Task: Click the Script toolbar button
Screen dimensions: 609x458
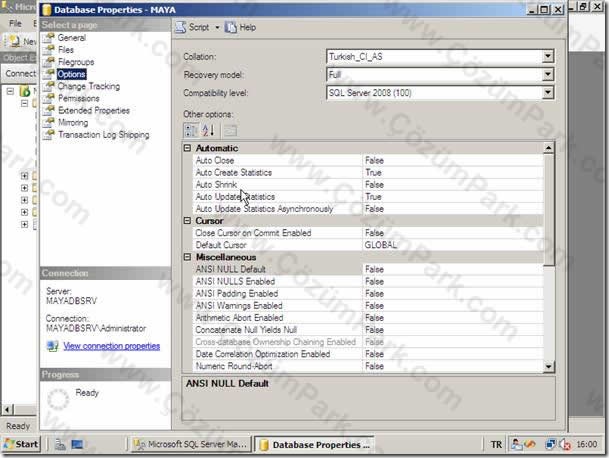Action: point(193,27)
